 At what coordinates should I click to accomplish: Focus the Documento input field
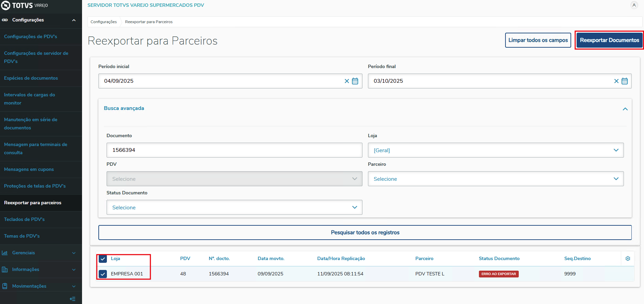coord(234,150)
